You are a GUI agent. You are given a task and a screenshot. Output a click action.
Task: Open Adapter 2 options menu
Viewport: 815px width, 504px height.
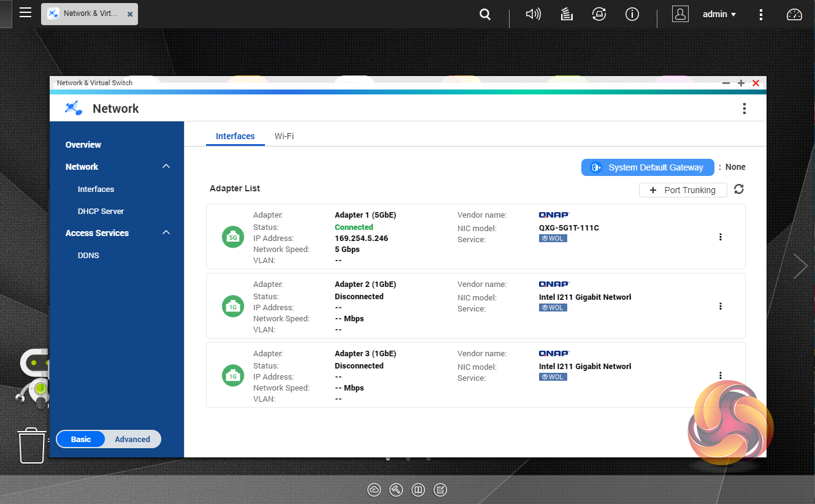pyautogui.click(x=721, y=306)
